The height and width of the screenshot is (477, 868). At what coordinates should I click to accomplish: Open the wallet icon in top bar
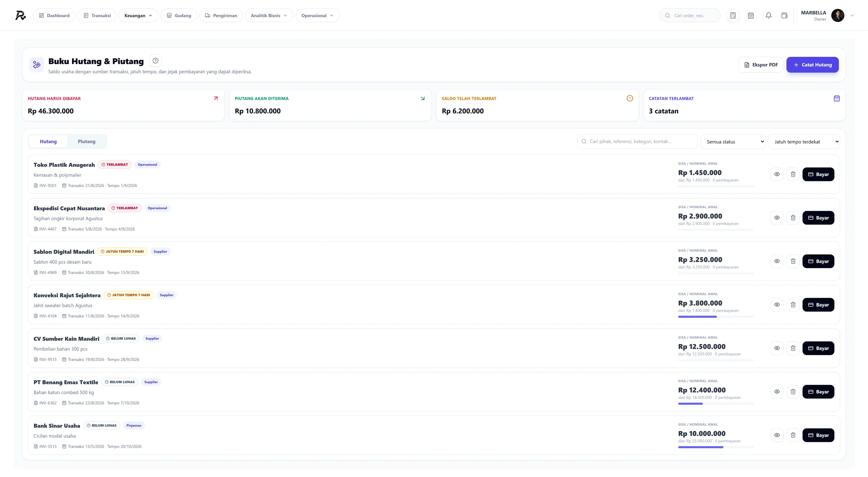784,16
